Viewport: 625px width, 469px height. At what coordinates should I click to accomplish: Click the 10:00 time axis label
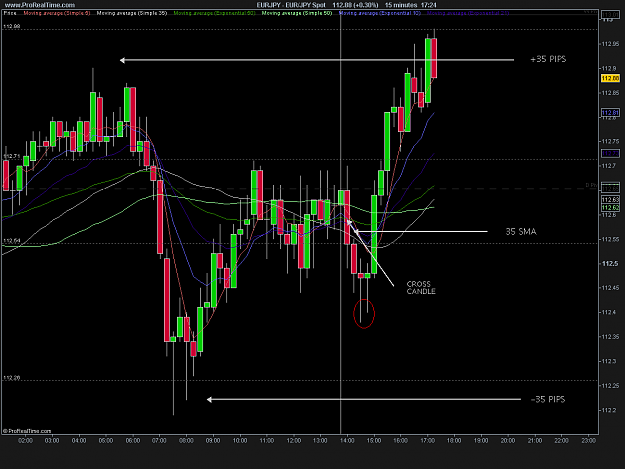point(240,440)
